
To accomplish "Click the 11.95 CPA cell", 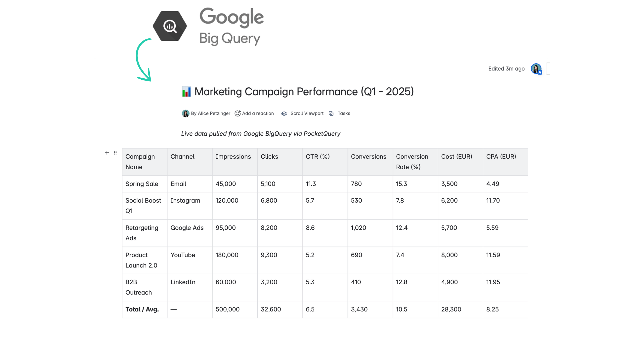I will 506,287.
